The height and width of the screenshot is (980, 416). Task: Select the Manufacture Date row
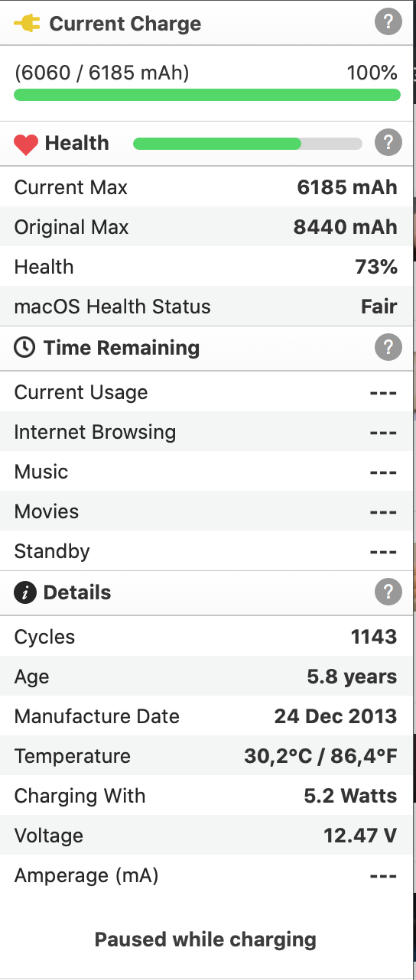pyautogui.click(x=206, y=716)
